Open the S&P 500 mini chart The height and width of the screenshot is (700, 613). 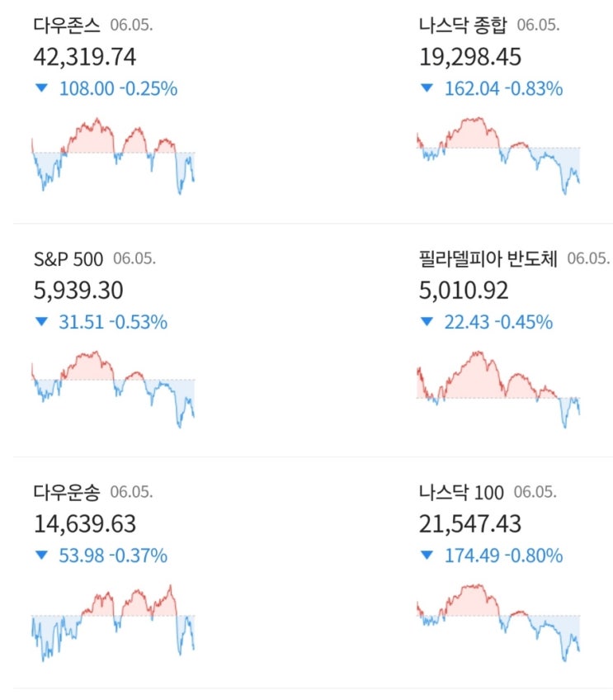point(113,388)
